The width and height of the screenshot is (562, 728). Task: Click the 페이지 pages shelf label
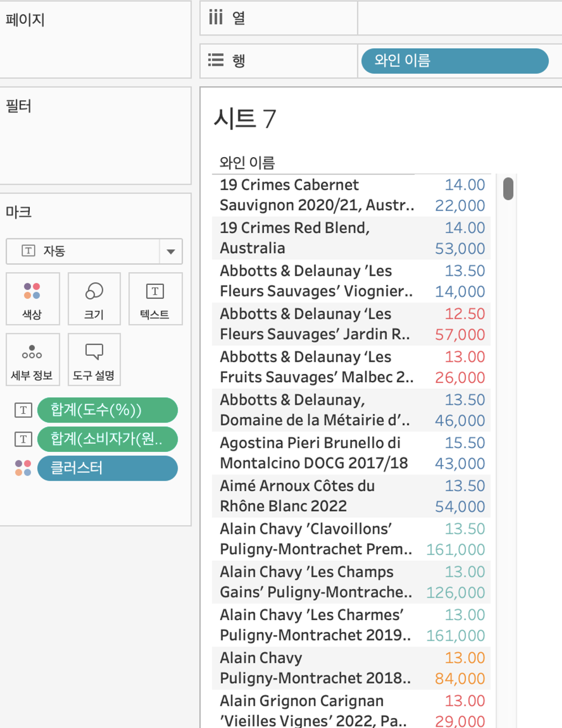[25, 20]
